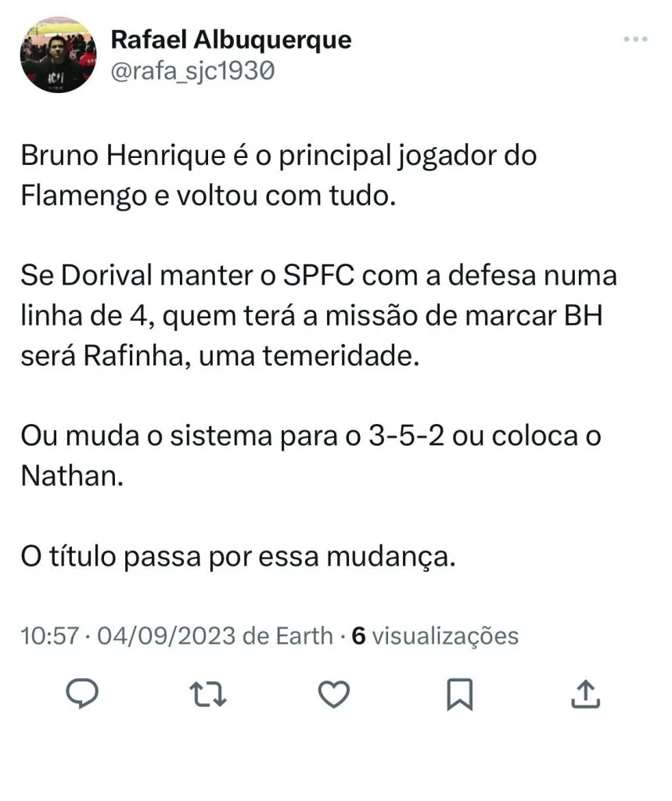View the 6 visualizações count
This screenshot has height=801, width=672.
pyautogui.click(x=435, y=636)
